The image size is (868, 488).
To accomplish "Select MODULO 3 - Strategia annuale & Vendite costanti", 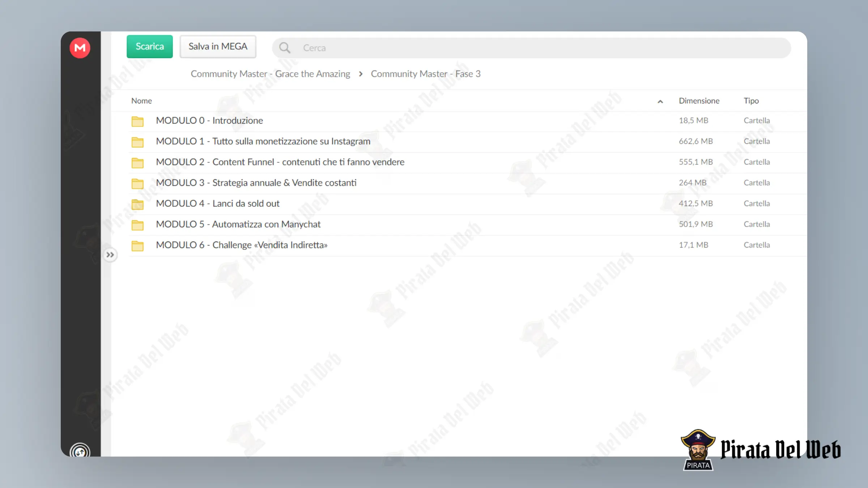I will click(256, 183).
